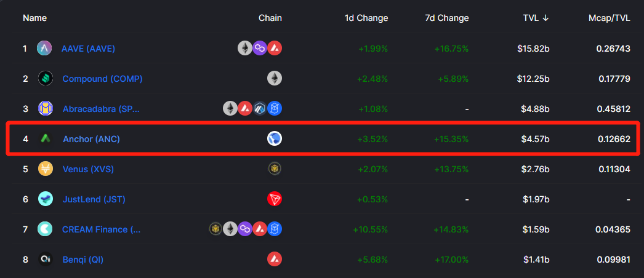
Task: Click the CREAM Finance logo icon
Action: (45, 229)
